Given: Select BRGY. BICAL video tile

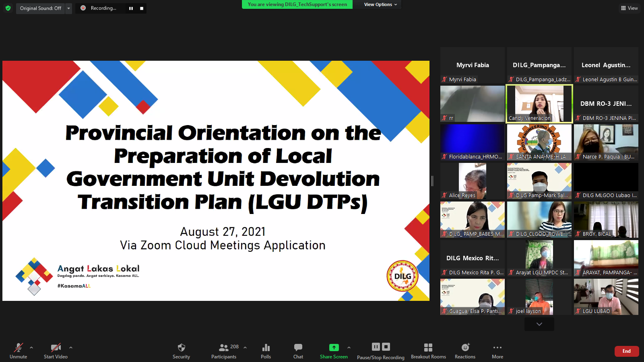Looking at the screenshot, I should click(x=606, y=220).
